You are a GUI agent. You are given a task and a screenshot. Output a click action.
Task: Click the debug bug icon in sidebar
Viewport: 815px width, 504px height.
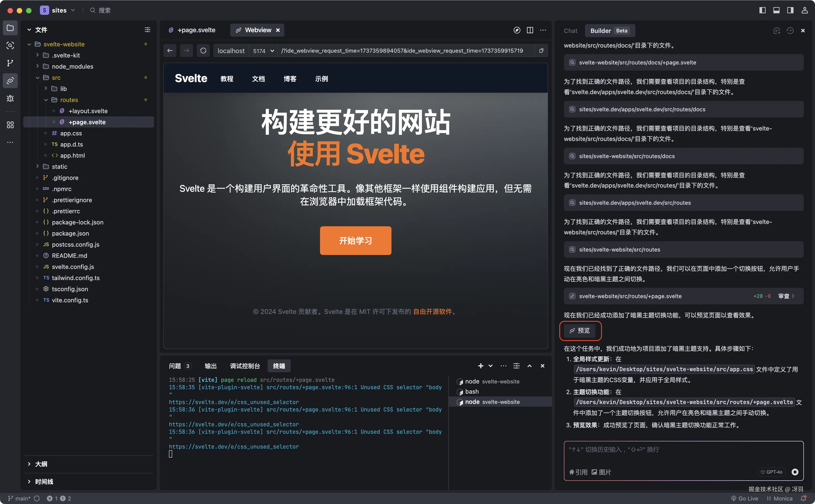[x=10, y=98]
